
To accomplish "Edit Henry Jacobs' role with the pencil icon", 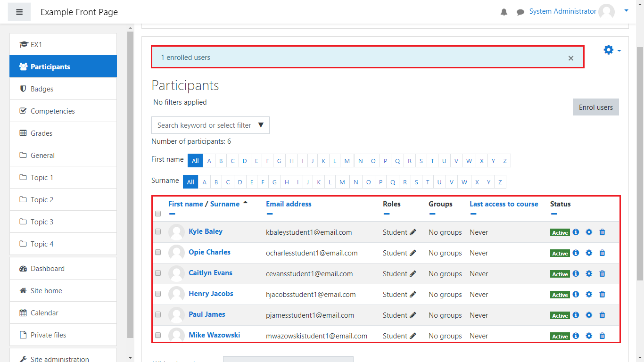I will click(413, 294).
